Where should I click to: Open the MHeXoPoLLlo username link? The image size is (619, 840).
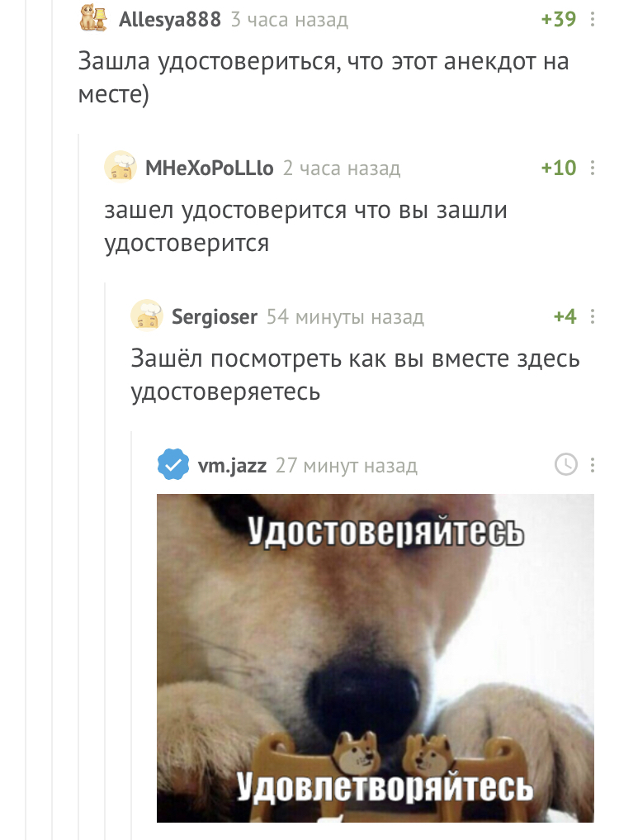(210, 168)
